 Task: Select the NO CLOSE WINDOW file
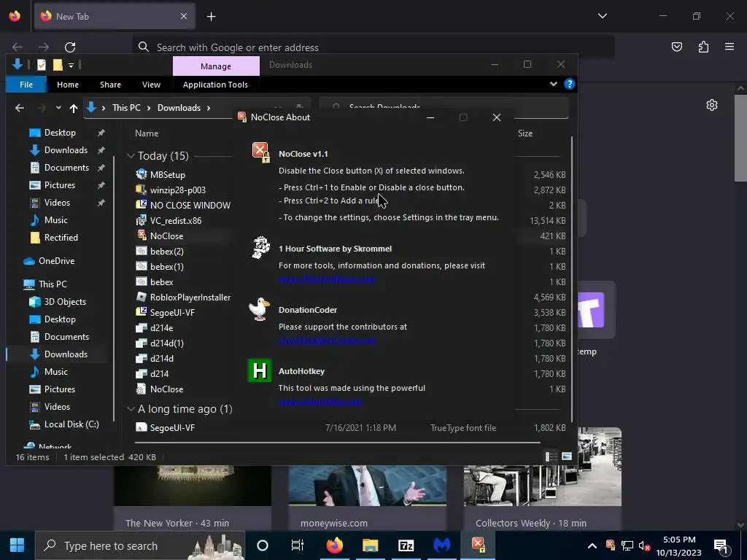pyautogui.click(x=190, y=205)
